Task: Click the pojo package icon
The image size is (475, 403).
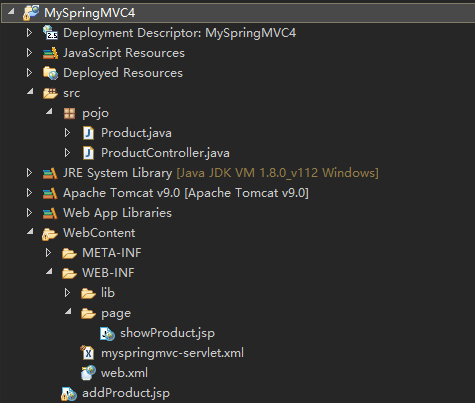Action: click(69, 113)
